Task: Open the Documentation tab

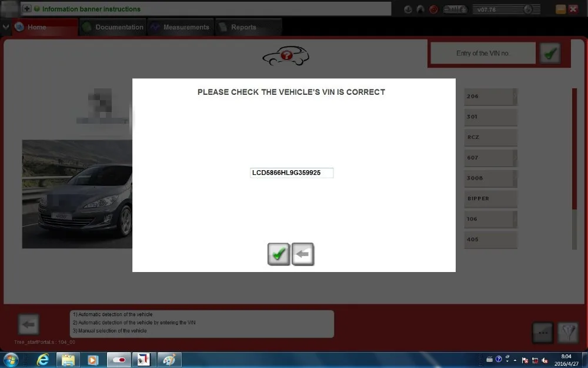Action: pos(112,27)
